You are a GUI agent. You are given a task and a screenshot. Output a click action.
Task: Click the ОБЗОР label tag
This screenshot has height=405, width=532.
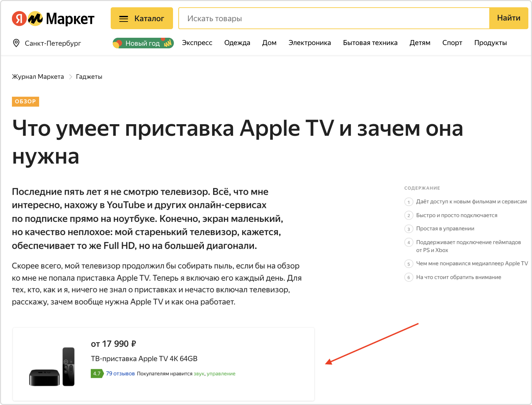26,101
